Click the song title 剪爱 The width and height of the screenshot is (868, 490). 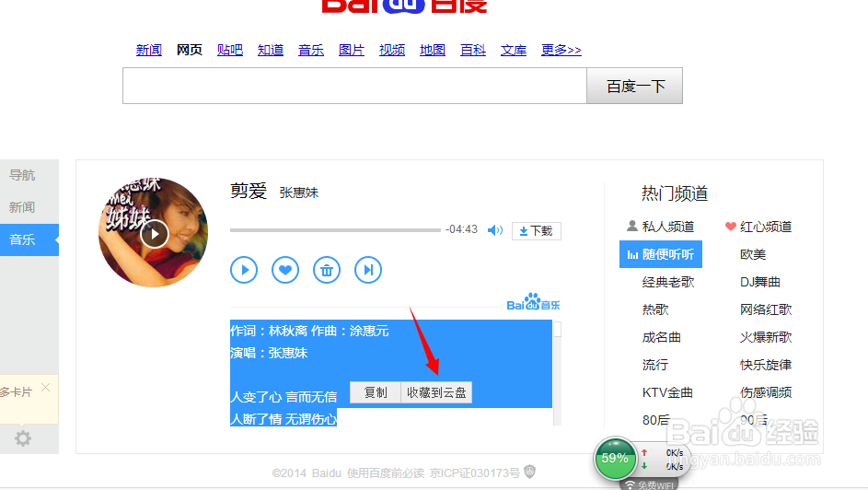[249, 191]
